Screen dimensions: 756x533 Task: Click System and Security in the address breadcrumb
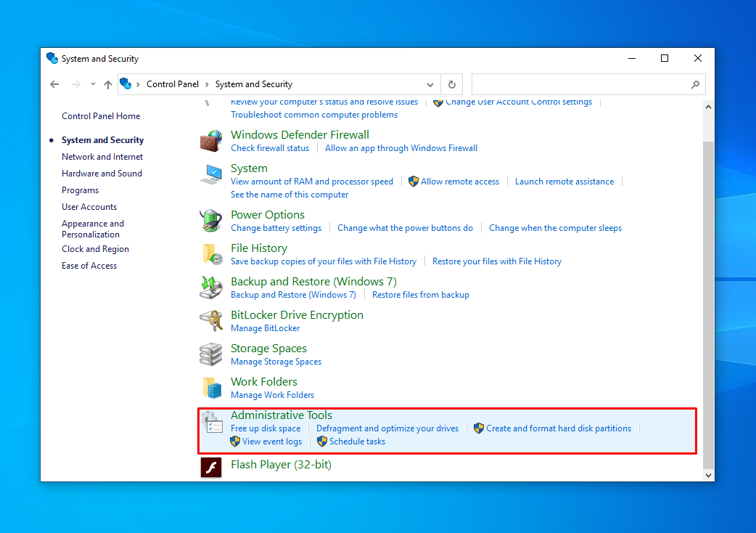click(x=254, y=84)
